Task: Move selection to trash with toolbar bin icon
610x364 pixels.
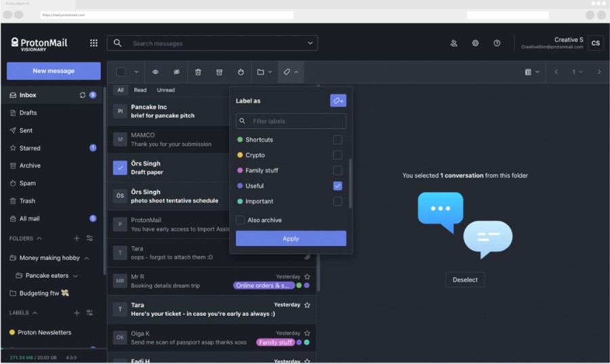Action: coord(198,72)
